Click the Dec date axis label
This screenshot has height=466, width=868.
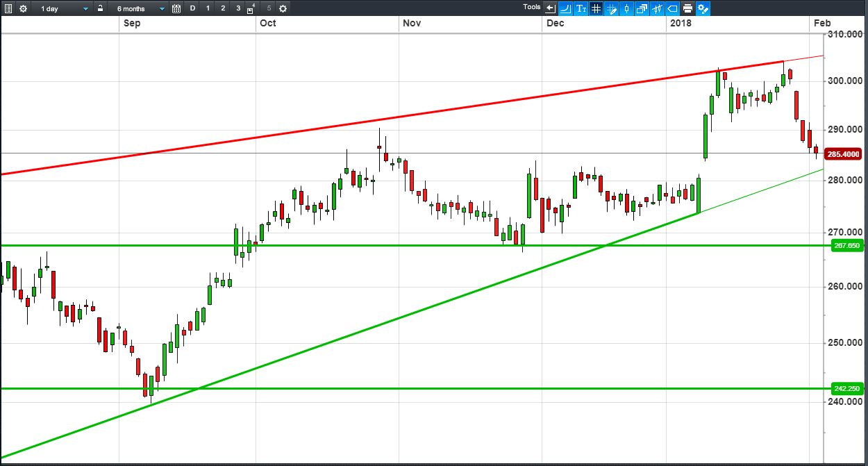tap(555, 23)
